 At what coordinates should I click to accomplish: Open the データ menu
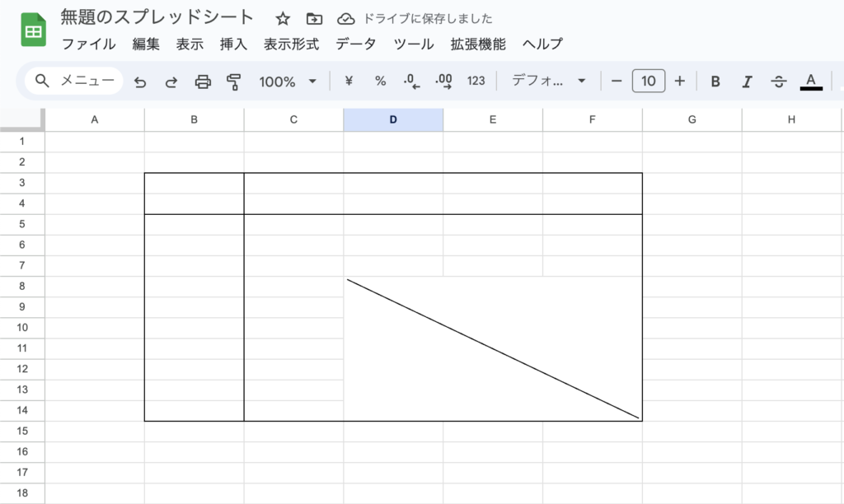click(x=356, y=44)
